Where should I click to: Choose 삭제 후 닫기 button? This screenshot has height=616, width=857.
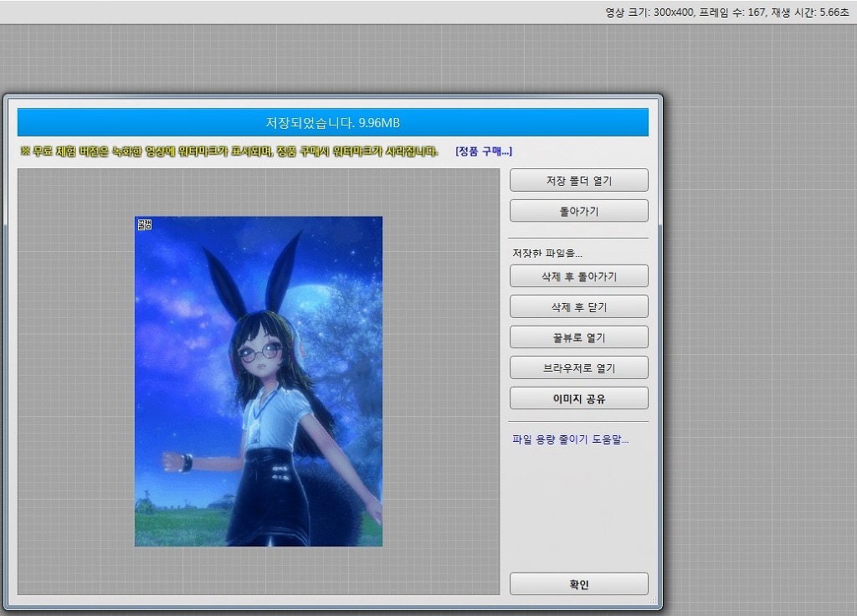click(579, 307)
